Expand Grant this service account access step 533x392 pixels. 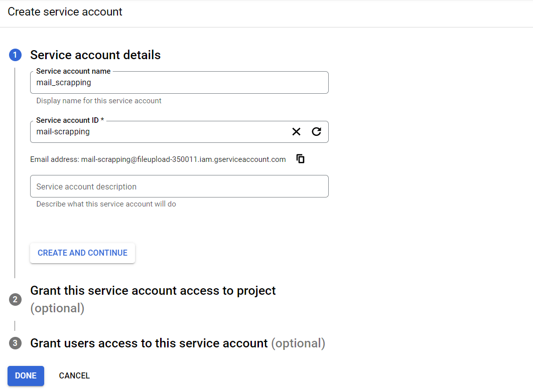click(x=153, y=291)
